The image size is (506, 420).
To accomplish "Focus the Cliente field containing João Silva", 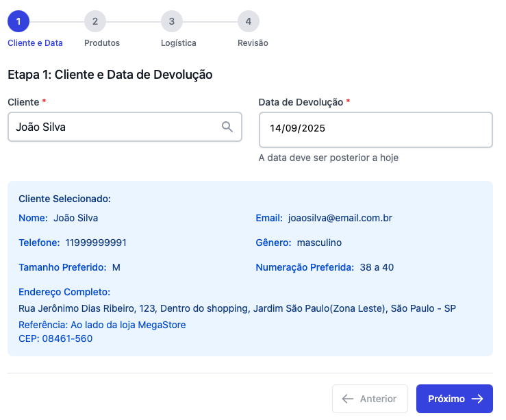I will tap(113, 127).
